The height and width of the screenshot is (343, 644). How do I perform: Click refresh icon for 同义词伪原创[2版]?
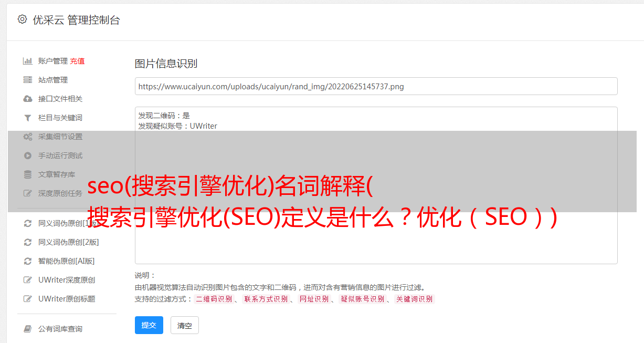click(28, 242)
